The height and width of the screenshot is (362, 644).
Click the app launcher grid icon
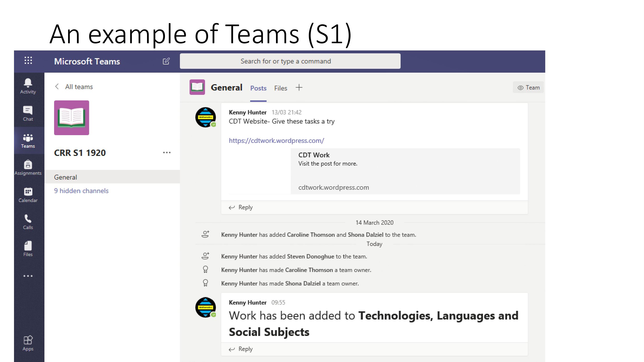point(28,61)
